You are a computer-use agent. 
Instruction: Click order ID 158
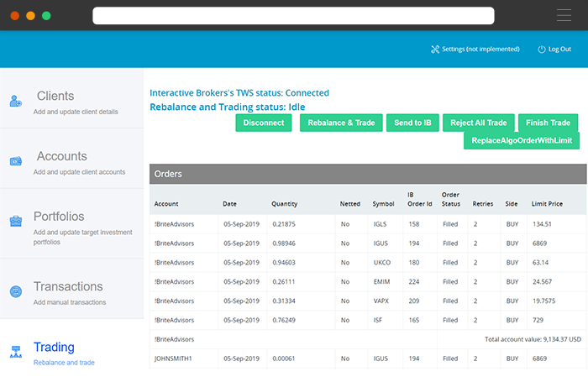[x=414, y=224]
